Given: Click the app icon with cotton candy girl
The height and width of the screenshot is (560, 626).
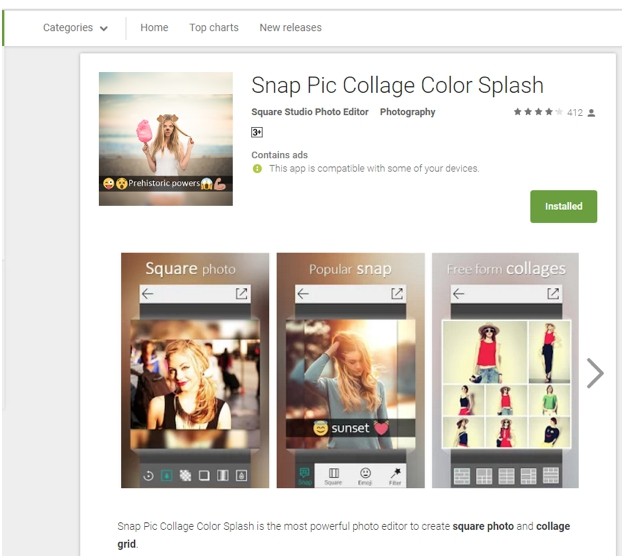Looking at the screenshot, I should (166, 139).
